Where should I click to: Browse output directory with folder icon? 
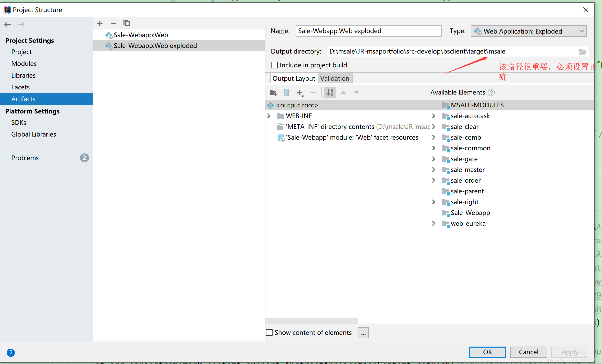(582, 52)
